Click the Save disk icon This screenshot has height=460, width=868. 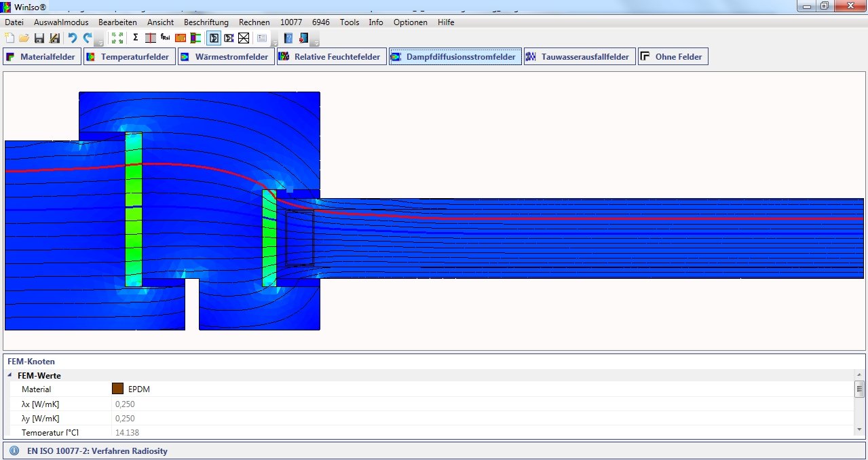point(39,38)
